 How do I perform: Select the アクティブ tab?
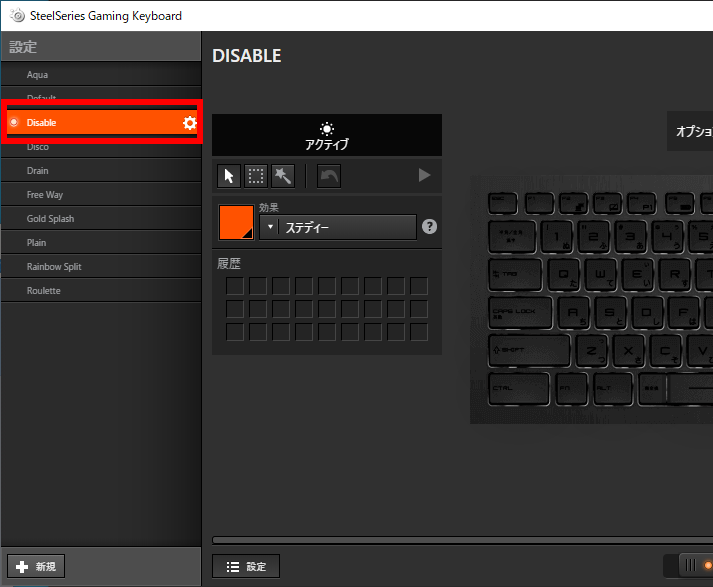[x=327, y=135]
